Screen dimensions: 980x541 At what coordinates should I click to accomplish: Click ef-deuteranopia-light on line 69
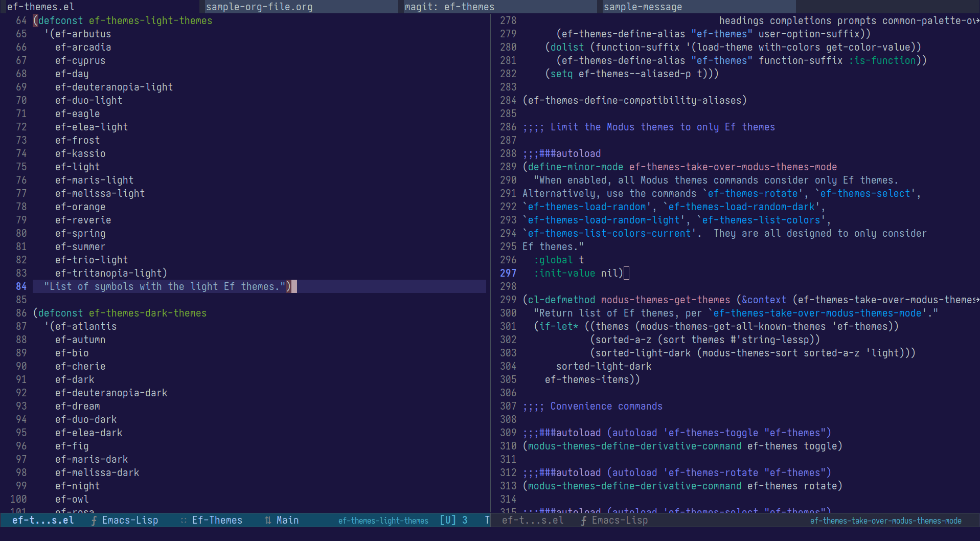[114, 87]
